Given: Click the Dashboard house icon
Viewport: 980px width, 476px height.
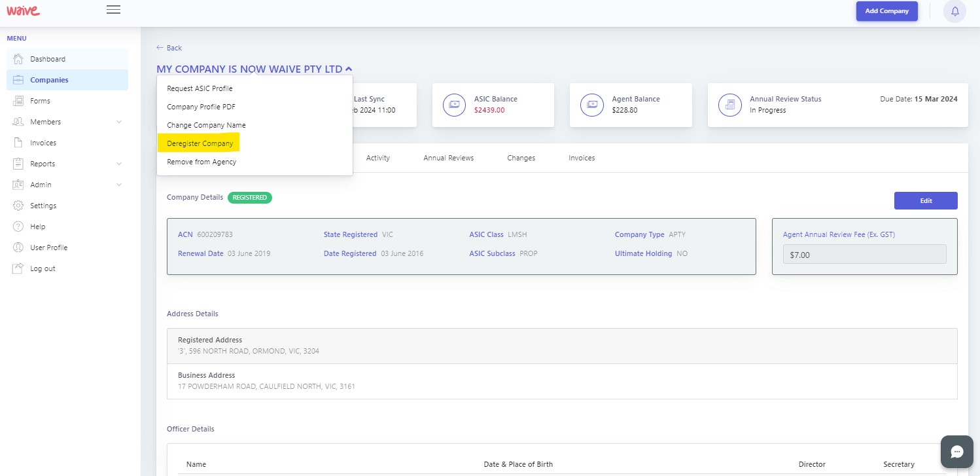Looking at the screenshot, I should 18,59.
